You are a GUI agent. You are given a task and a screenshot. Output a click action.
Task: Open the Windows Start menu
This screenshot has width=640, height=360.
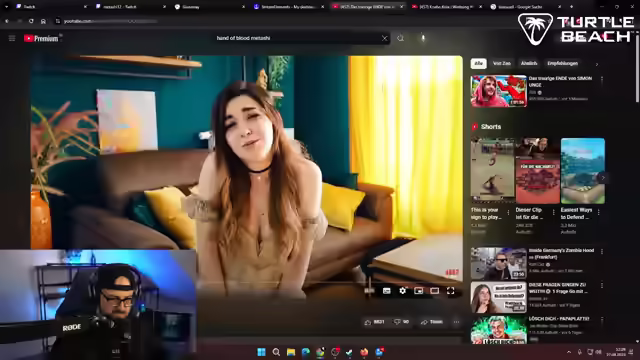(262, 352)
